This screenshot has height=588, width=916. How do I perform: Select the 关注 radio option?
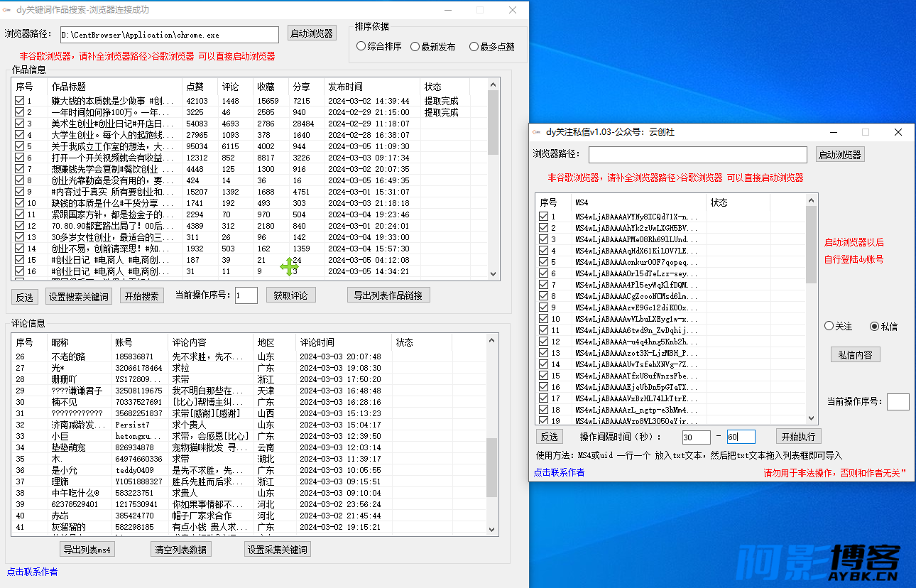[x=838, y=326]
